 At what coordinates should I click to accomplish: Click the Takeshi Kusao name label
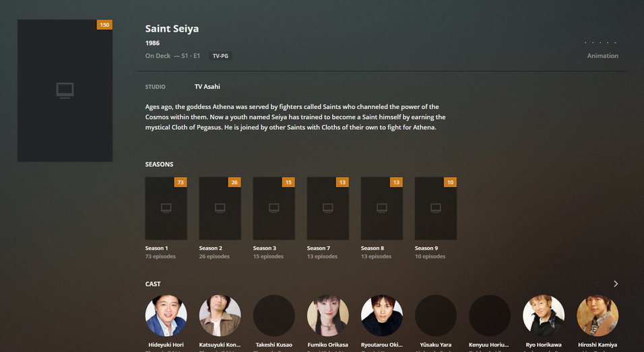(x=274, y=345)
